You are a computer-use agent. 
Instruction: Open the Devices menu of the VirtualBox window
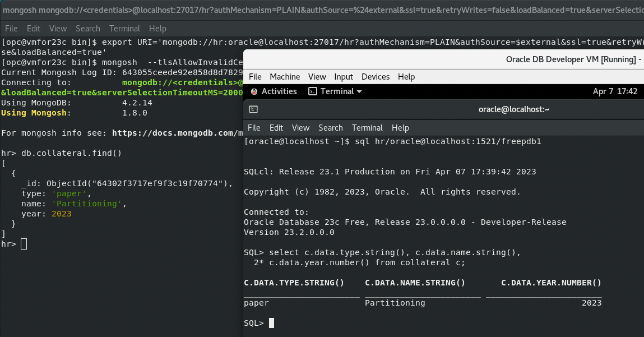[x=376, y=77]
